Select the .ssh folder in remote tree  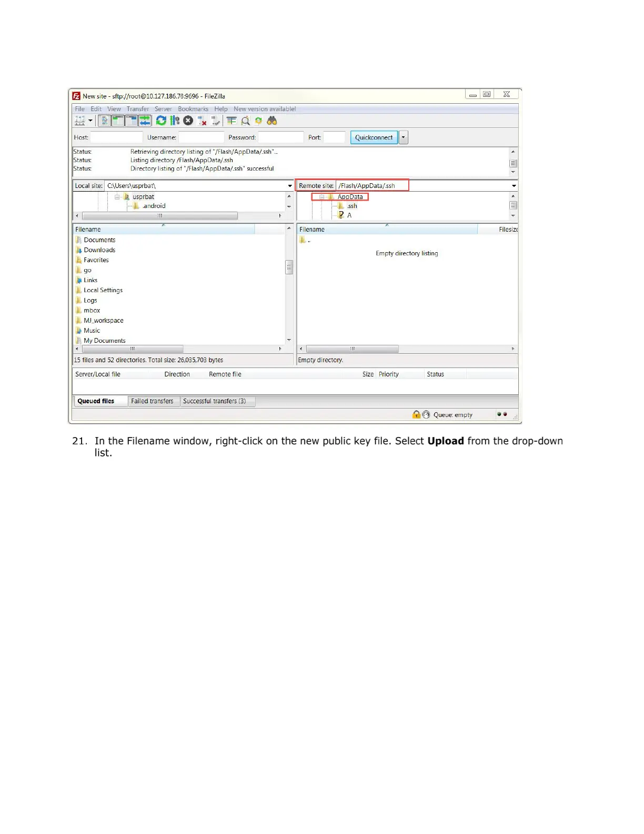point(348,206)
